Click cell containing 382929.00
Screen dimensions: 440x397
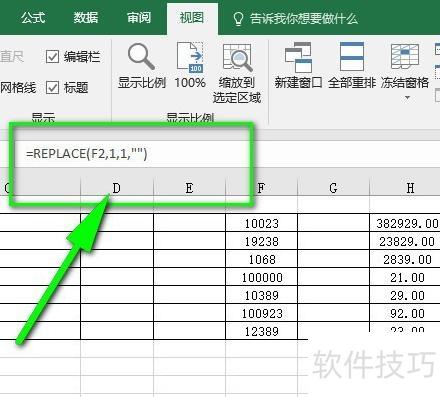[405, 223]
